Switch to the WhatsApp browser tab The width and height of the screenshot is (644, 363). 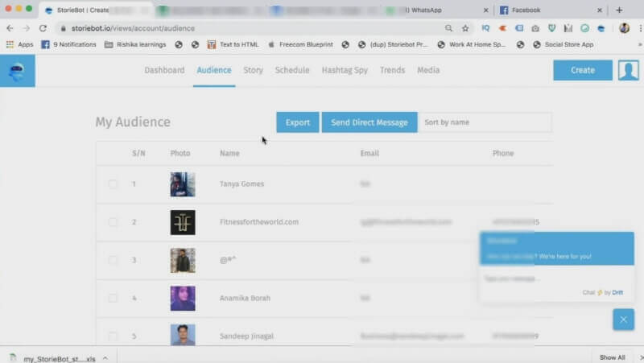point(437,10)
